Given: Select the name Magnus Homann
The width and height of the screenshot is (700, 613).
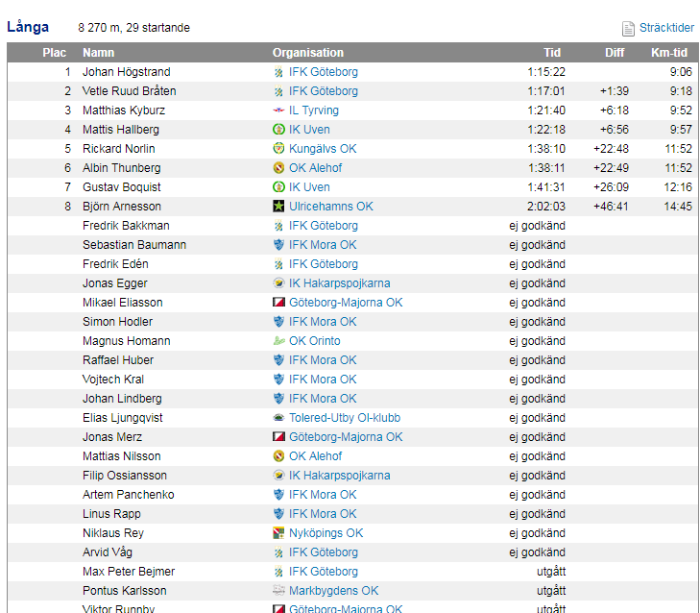Looking at the screenshot, I should [127, 341].
